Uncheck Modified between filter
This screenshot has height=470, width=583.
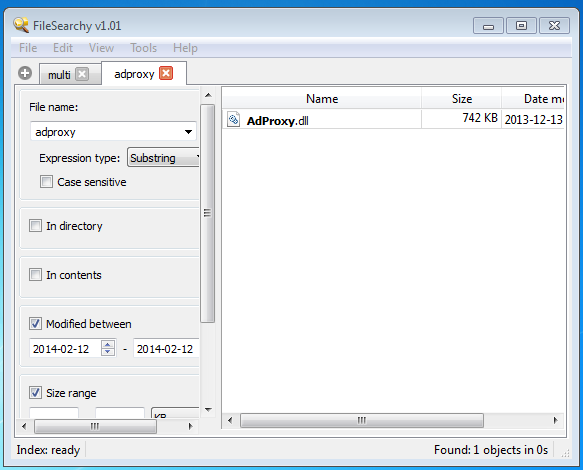tap(35, 323)
